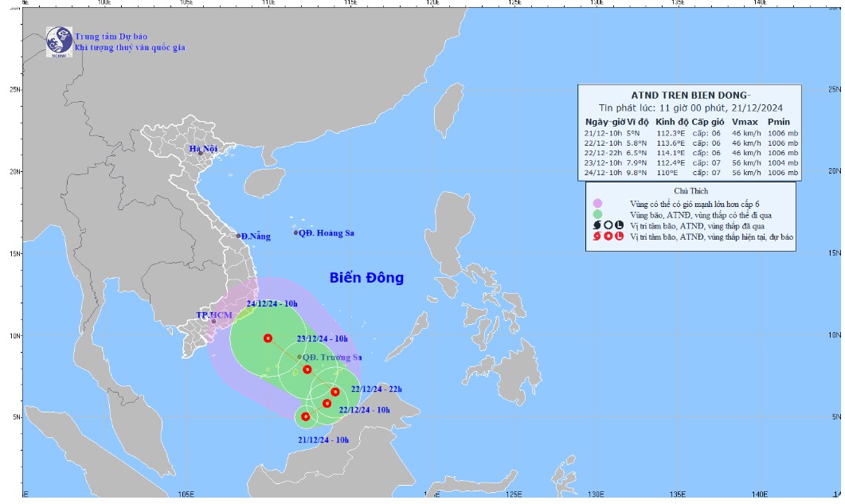Screen dimensions: 845x504
Task: Select the 23/12-10h row in forecast table
Action: pyautogui.click(x=690, y=162)
